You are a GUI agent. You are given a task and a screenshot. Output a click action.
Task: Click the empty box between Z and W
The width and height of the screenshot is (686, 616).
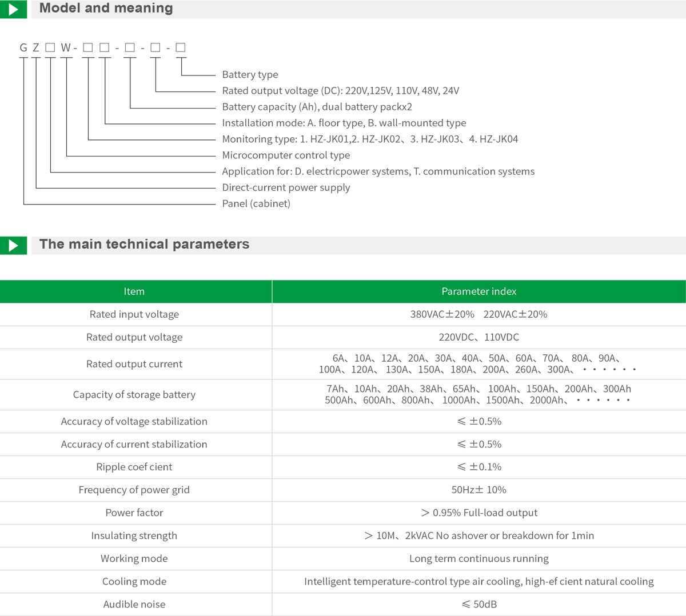[50, 47]
